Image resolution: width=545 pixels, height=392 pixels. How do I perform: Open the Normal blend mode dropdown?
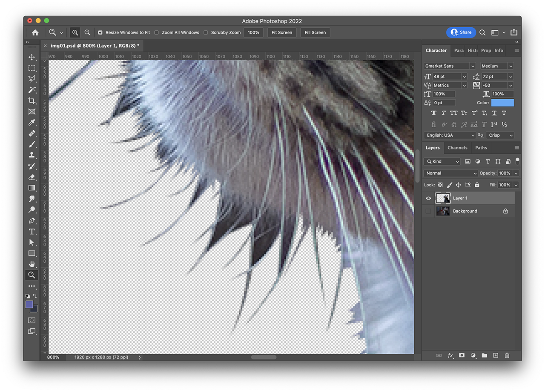pos(451,173)
